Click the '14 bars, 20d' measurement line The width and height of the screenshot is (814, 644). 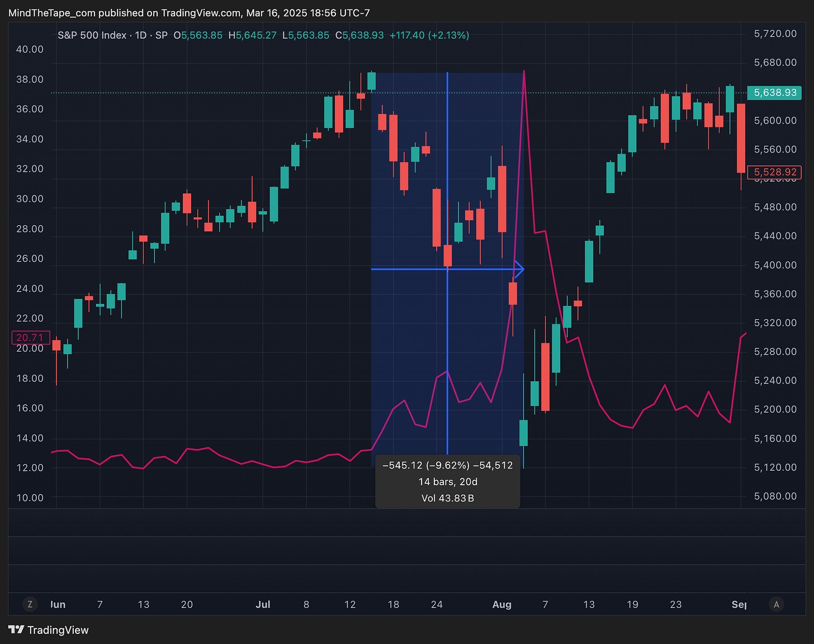(x=448, y=482)
